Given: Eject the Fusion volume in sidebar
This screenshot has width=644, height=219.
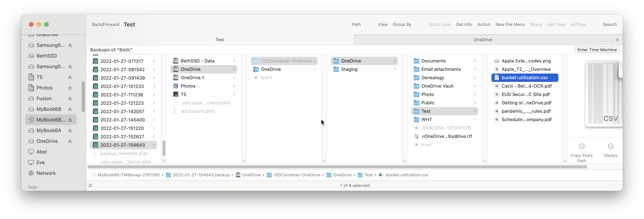Looking at the screenshot, I should pyautogui.click(x=70, y=98).
